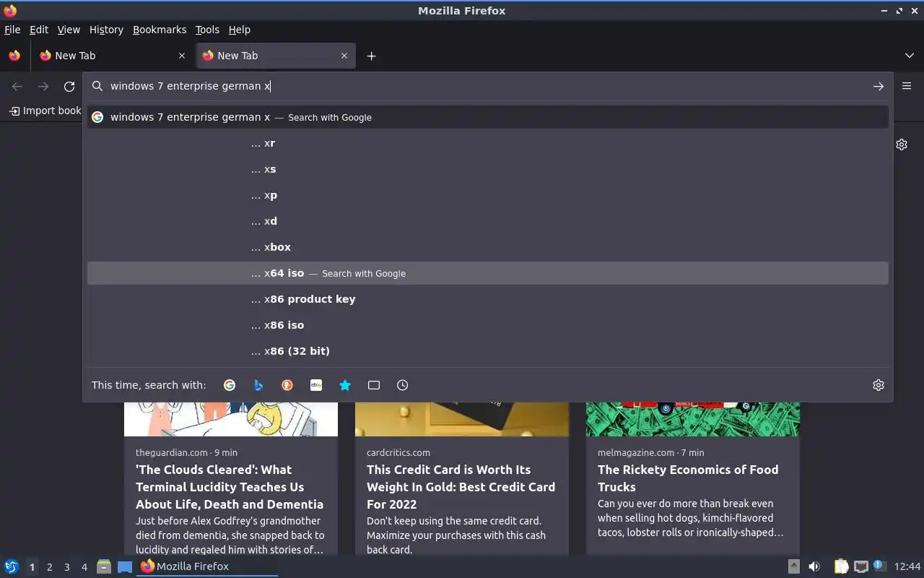This screenshot has height=578, width=924.
Task: Open new tab with plus button
Action: (x=371, y=56)
